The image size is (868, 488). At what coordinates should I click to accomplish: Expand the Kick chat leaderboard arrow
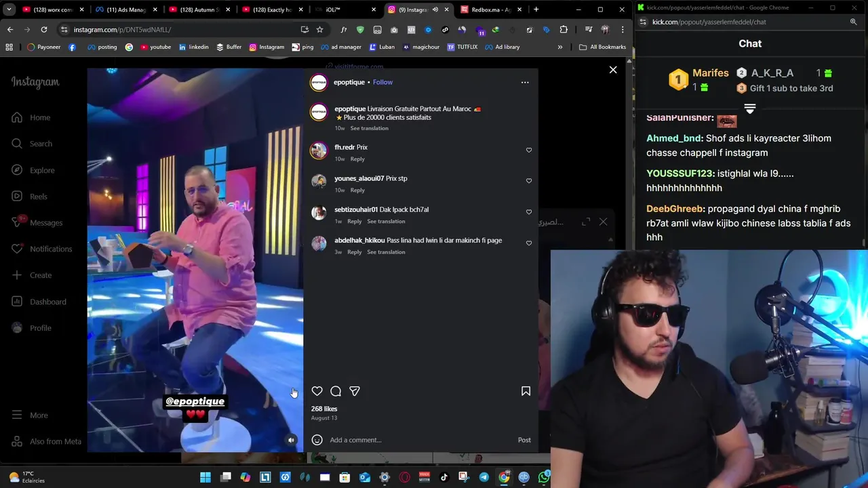[750, 108]
